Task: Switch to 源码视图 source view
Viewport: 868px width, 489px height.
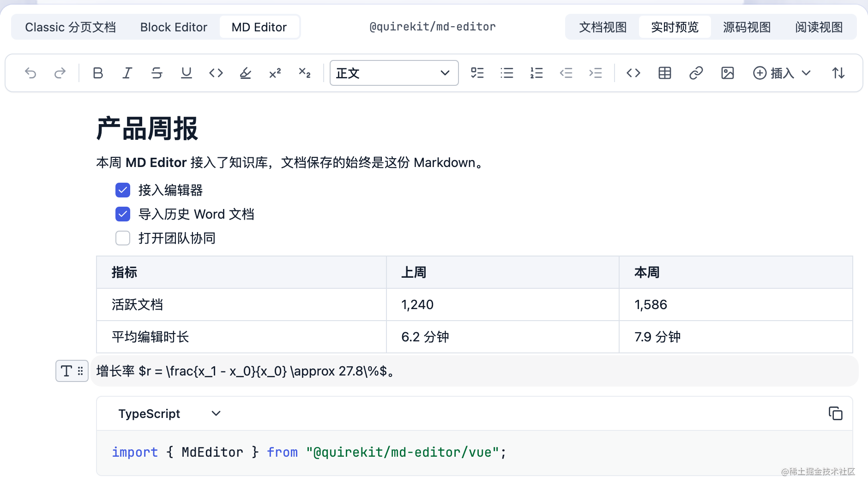Action: [747, 27]
